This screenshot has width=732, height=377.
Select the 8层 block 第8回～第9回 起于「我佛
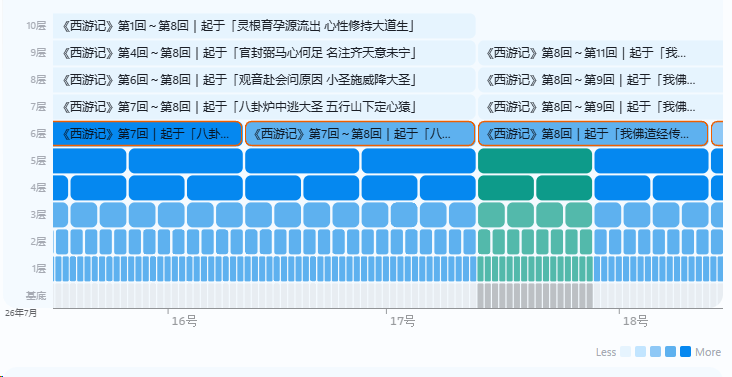(600, 80)
